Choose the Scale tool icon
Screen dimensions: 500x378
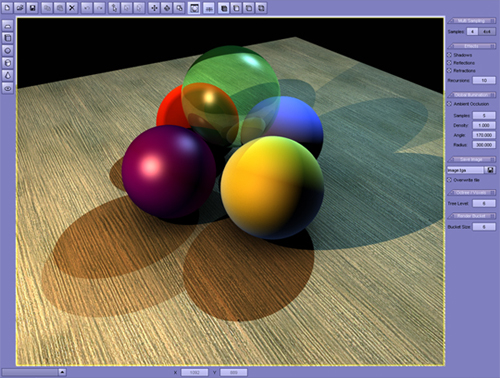179,8
